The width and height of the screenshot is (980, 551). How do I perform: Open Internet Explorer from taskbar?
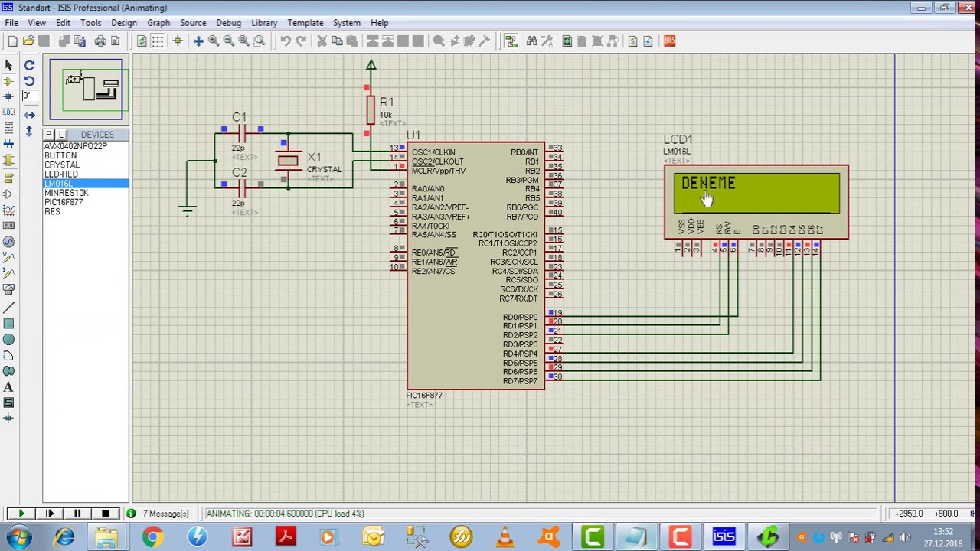(64, 536)
